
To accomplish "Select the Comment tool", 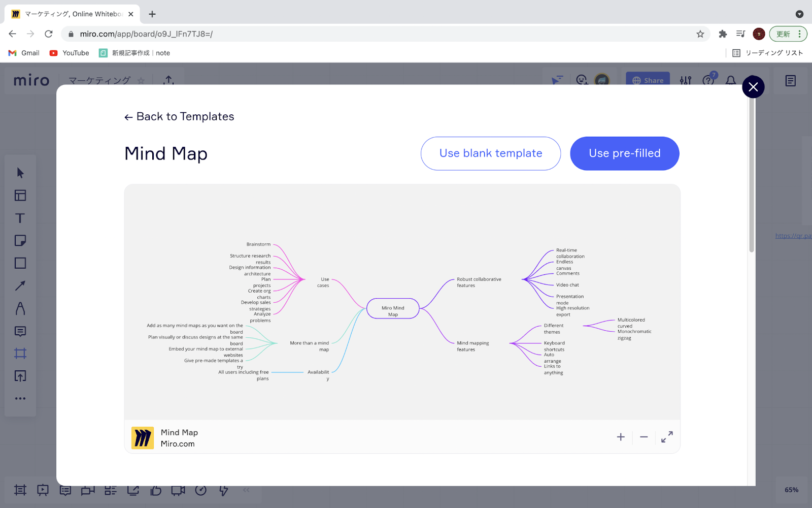I will tap(20, 331).
